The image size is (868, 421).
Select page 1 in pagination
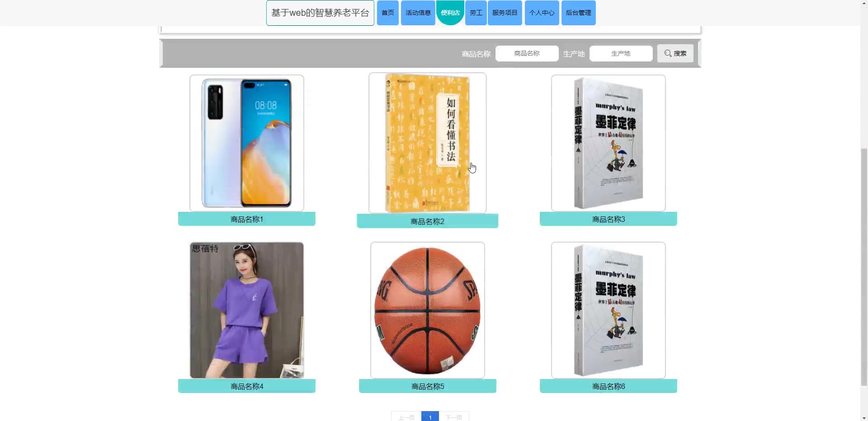tap(430, 417)
